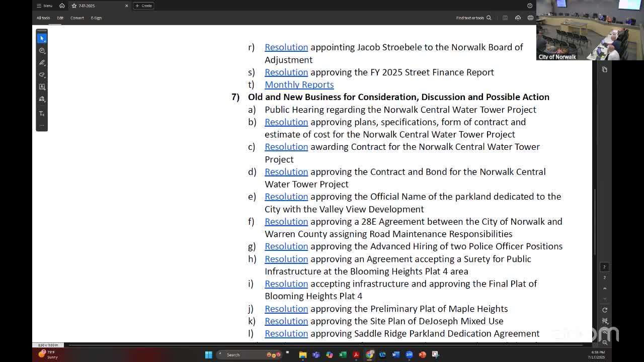Go to previous page with up chevron

[x=605, y=289]
